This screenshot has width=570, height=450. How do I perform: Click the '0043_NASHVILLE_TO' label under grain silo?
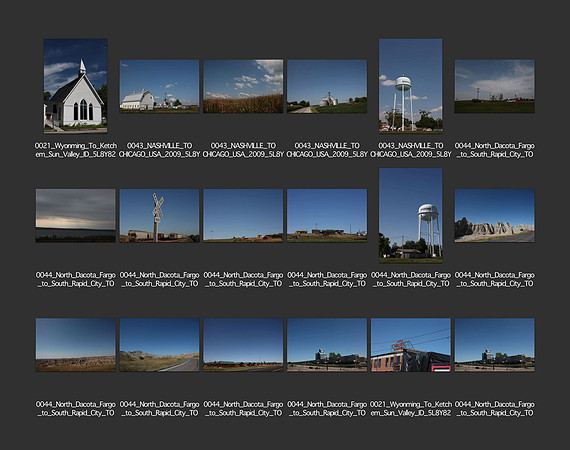tap(327, 146)
